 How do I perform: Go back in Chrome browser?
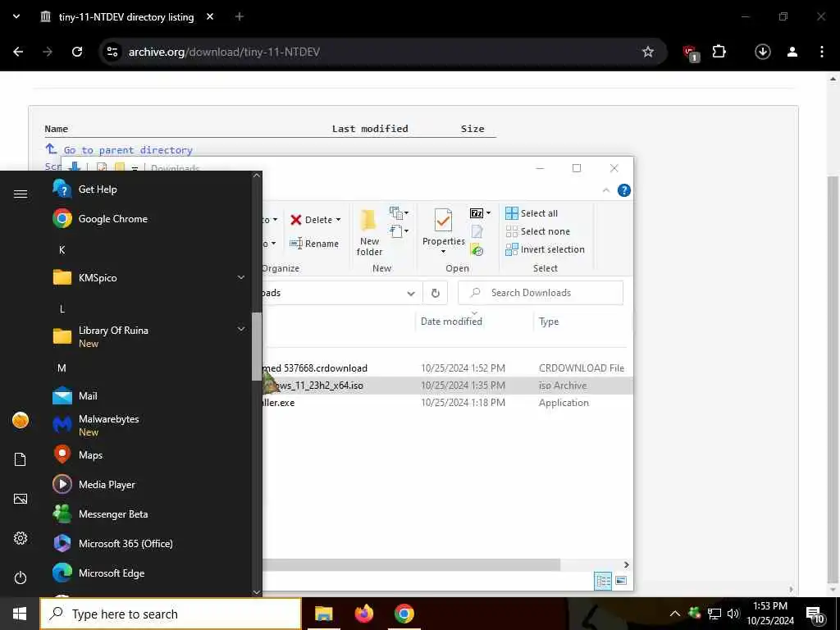click(18, 52)
